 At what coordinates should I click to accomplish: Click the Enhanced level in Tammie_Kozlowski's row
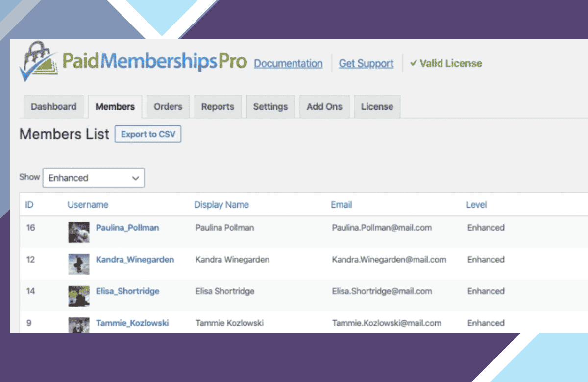(x=486, y=323)
